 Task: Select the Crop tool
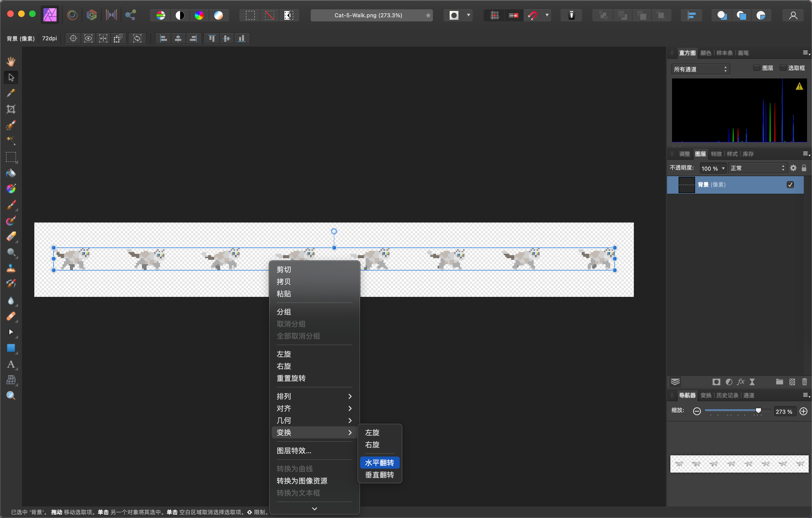[x=11, y=109]
